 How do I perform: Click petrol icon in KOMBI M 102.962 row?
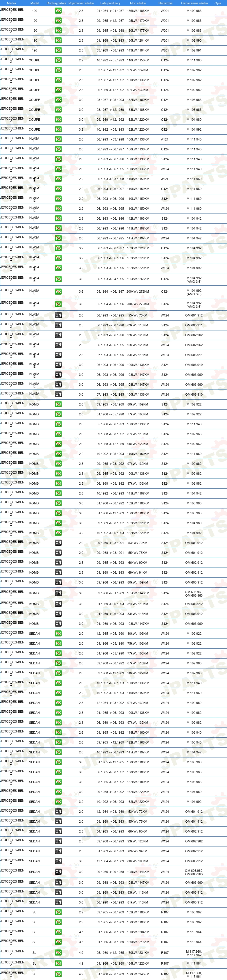click(x=58, y=444)
